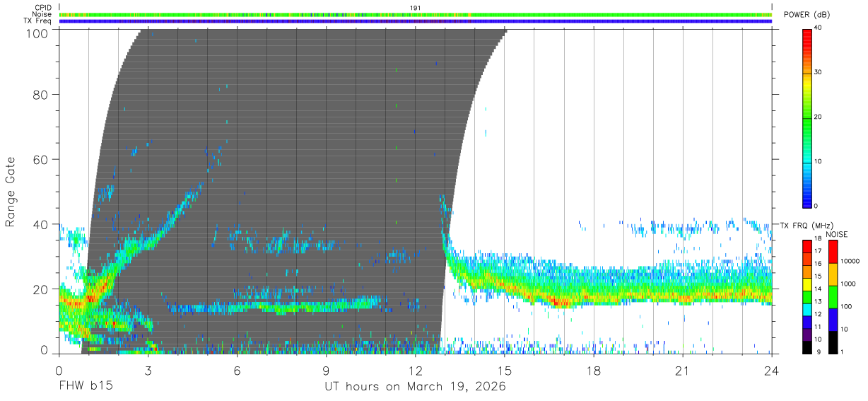Click the 24 tick on UT hours axis
The image size is (868, 401).
pos(772,371)
